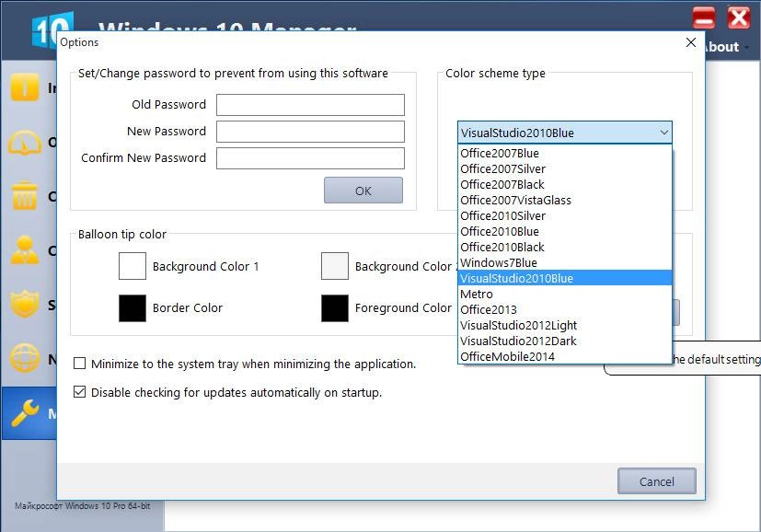Select the Security shield icon
The height and width of the screenshot is (532, 761).
[x=24, y=305]
